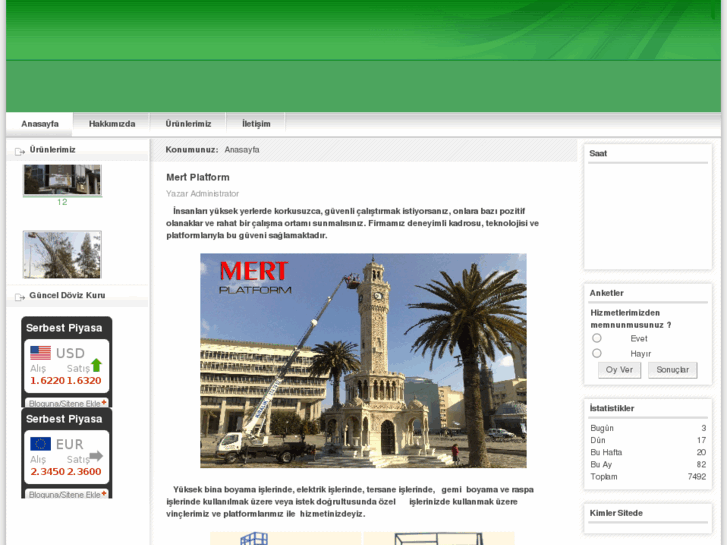The width and height of the screenshot is (727, 545).
Task: Click the green USD up arrow
Action: [96, 365]
